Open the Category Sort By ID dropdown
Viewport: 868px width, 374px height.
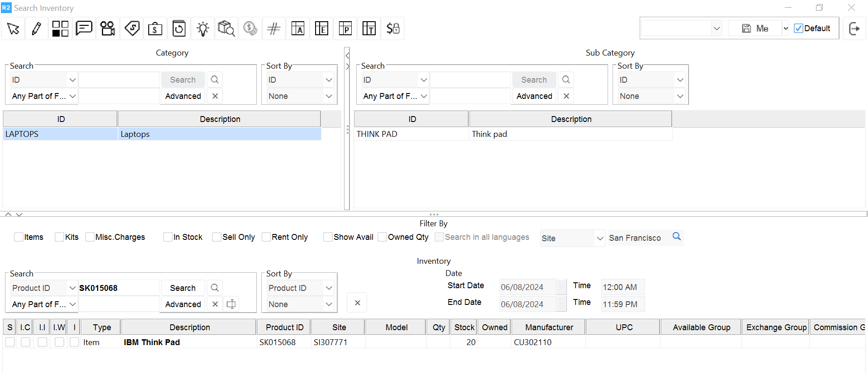[300, 80]
